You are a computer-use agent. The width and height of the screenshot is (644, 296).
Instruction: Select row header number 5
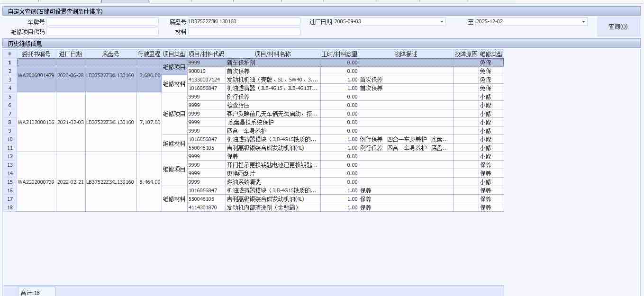(9, 97)
